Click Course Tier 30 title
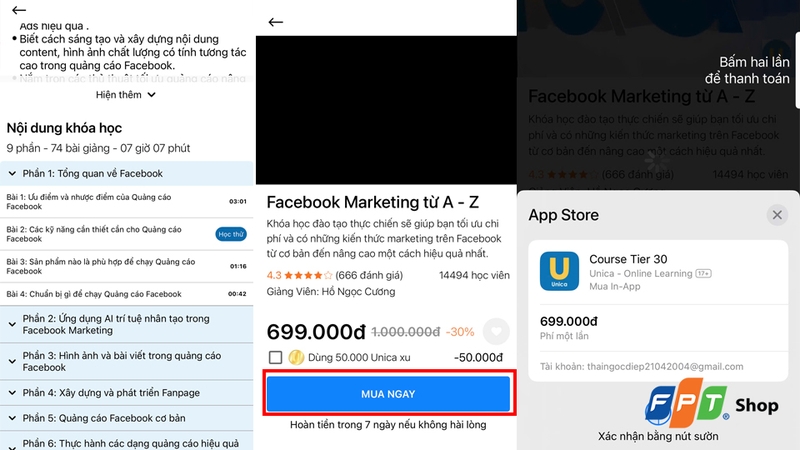 [628, 259]
